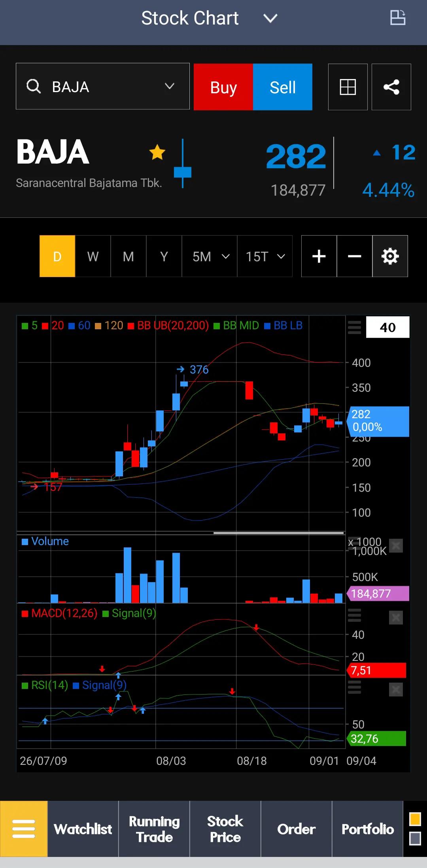The image size is (427, 868).
Task: Switch to W weekly period tab
Action: click(x=93, y=256)
